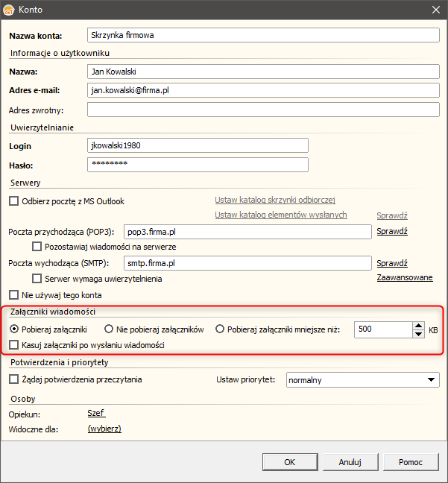
Task: Open the Ustaw priorytet dropdown
Action: click(363, 380)
